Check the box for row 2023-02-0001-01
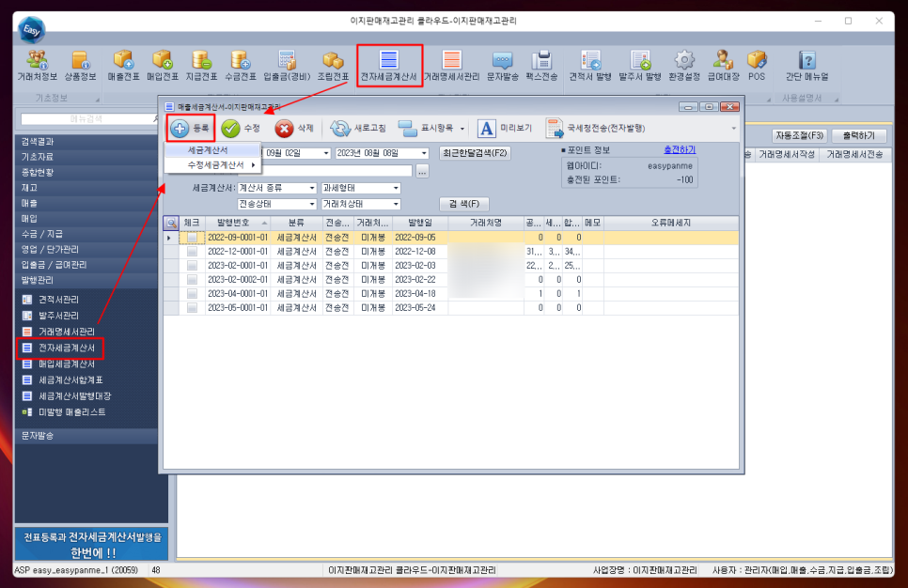Screen dimensions: 908x588 click(192, 266)
